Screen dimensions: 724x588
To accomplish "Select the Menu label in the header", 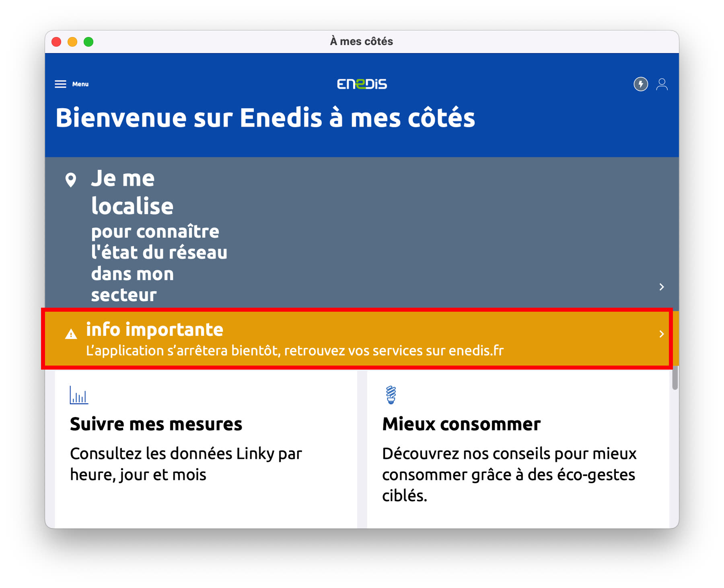I will coord(80,84).
